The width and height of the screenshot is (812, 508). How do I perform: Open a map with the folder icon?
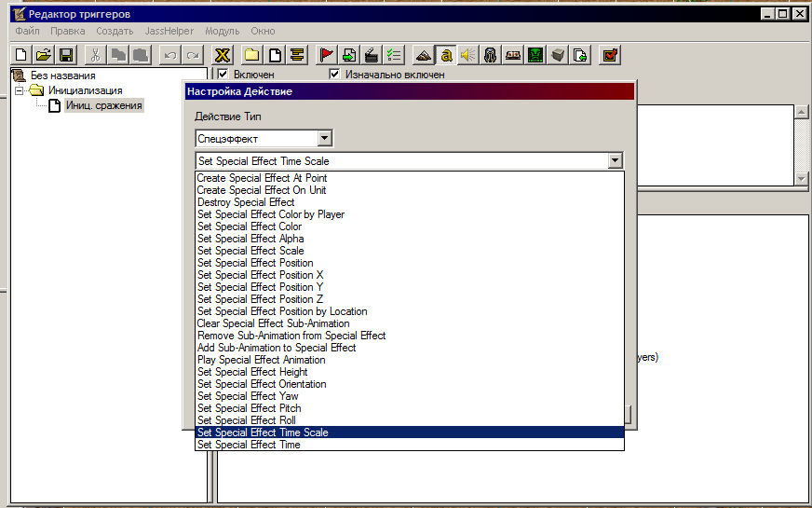pos(44,54)
